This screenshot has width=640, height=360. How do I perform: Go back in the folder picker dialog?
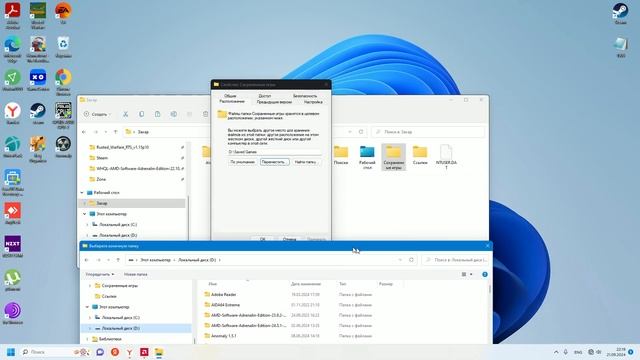87,260
